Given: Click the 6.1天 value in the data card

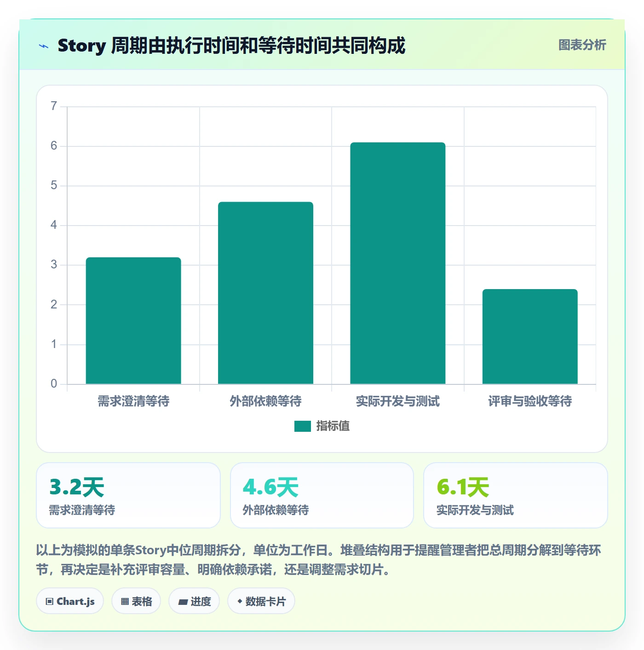Looking at the screenshot, I should pos(463,487).
